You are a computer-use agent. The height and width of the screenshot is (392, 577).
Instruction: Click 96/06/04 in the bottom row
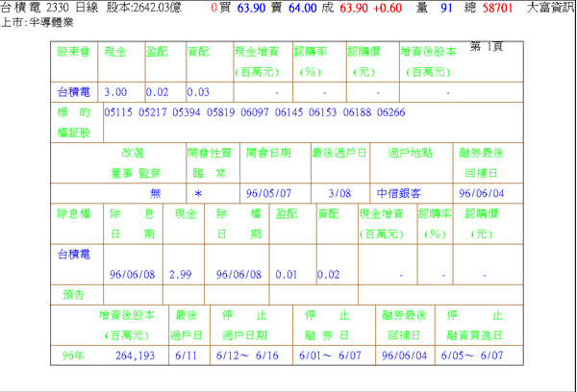pos(405,355)
